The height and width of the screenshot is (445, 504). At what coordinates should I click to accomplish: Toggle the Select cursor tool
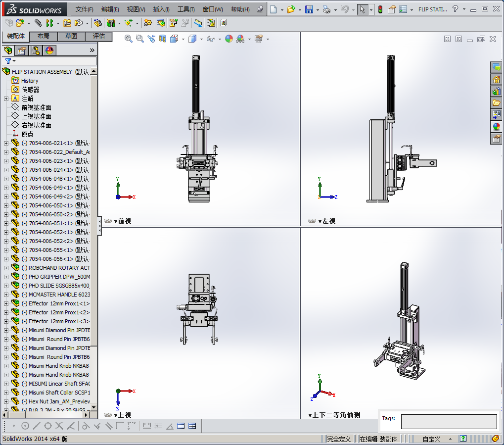coord(363,9)
